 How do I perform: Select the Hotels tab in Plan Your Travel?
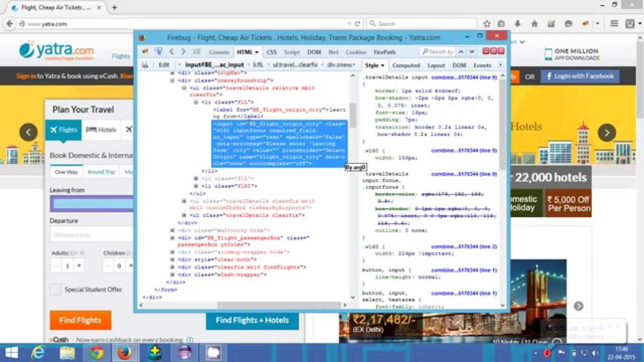(x=101, y=130)
